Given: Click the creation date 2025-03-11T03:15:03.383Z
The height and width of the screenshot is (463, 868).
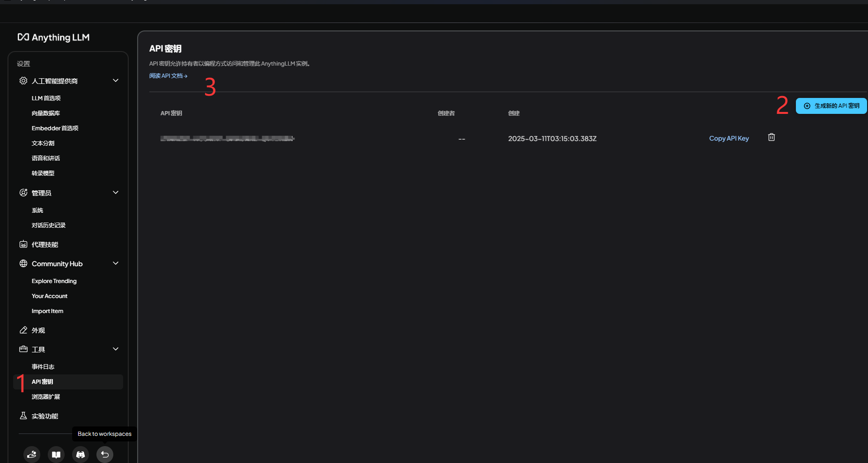Looking at the screenshot, I should click(552, 139).
